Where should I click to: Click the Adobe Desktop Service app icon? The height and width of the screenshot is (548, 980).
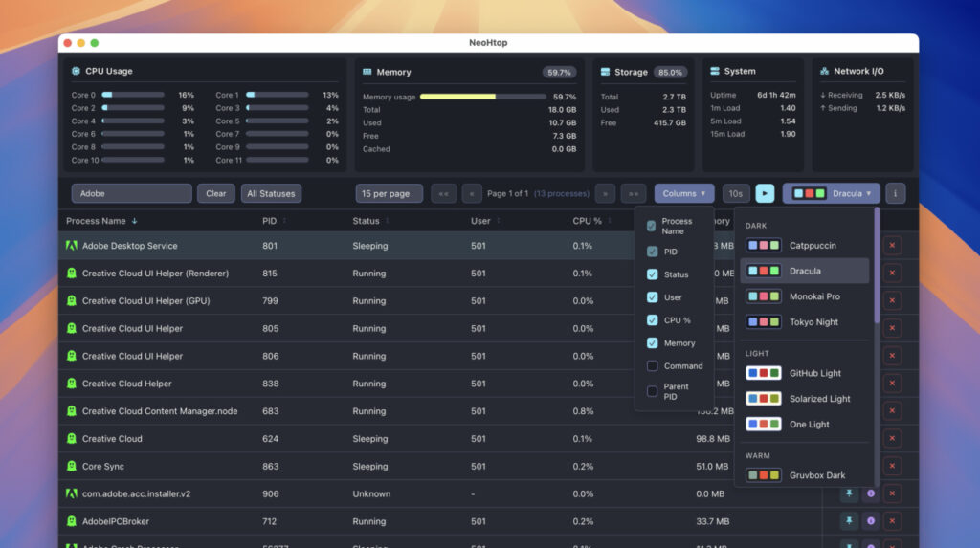[x=72, y=246]
